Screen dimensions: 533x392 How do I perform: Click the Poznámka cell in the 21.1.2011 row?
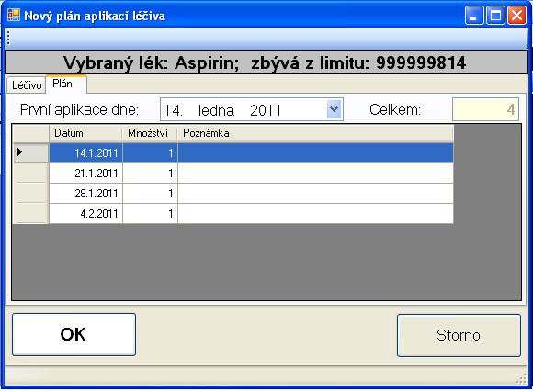coord(315,174)
